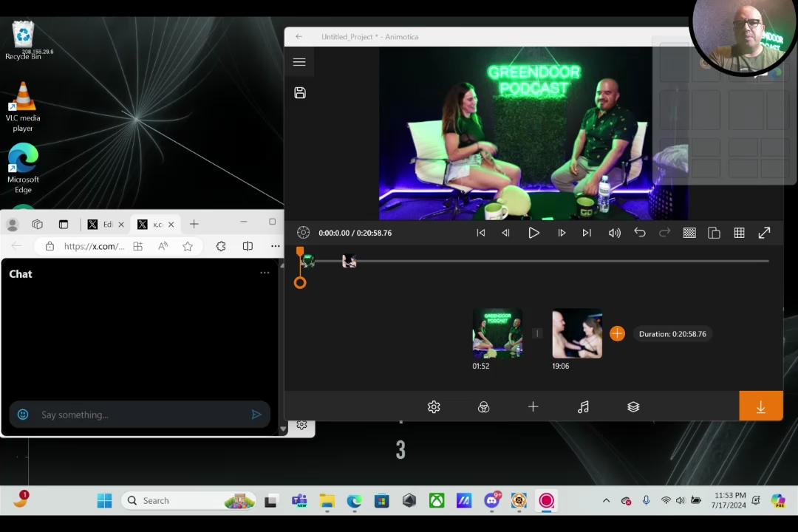
Task: Expand preview to fullscreen
Action: [764, 233]
